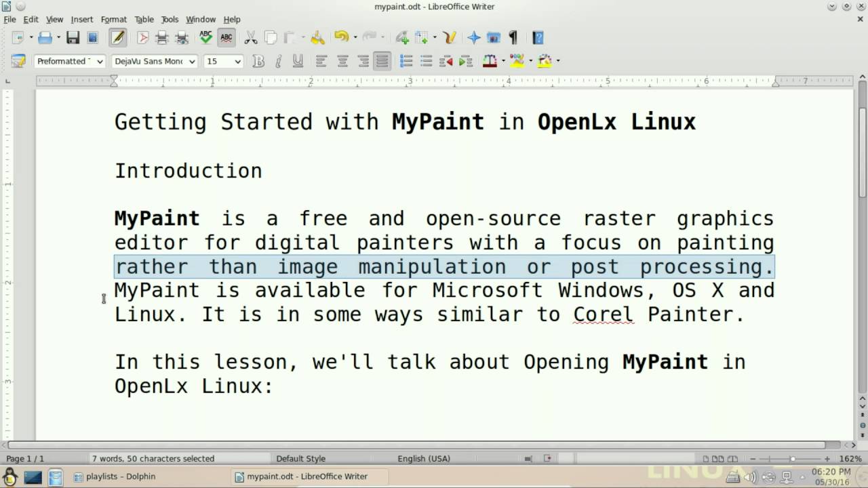This screenshot has width=868, height=488.
Task: Apply paragraph Background Color button
Action: click(545, 61)
